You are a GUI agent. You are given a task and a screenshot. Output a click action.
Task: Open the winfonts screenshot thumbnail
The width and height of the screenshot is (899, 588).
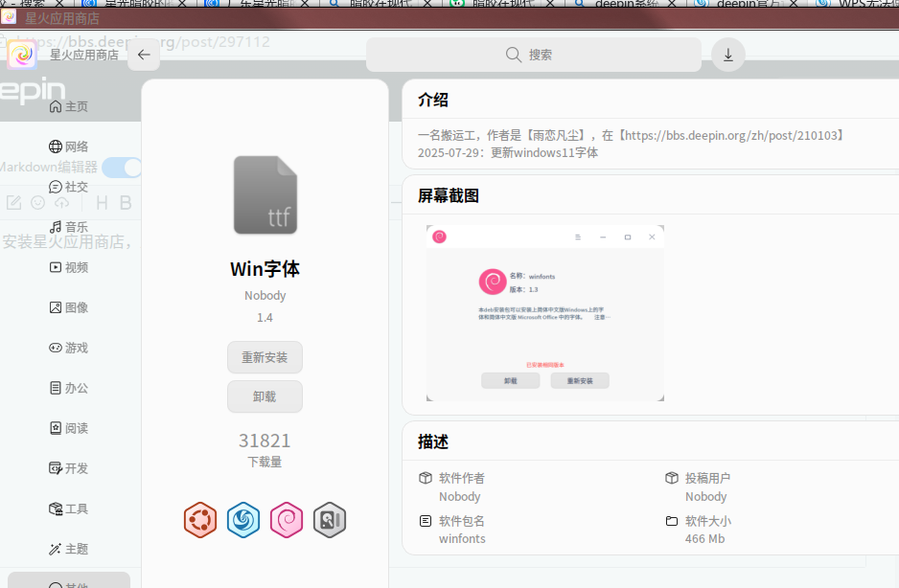tap(545, 313)
